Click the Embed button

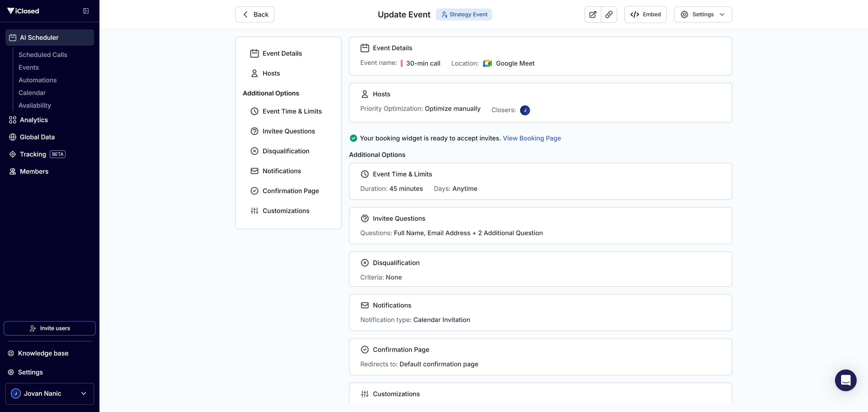coord(645,14)
